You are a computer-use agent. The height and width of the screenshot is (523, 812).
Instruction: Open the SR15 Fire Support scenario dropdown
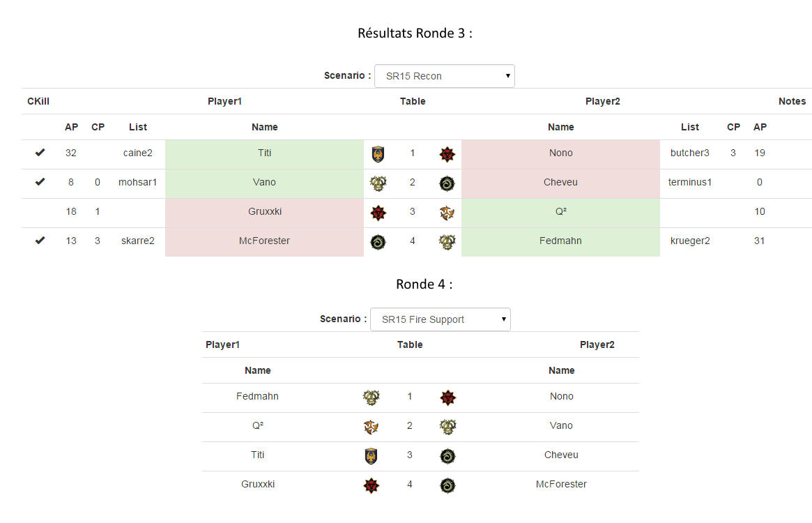click(441, 319)
